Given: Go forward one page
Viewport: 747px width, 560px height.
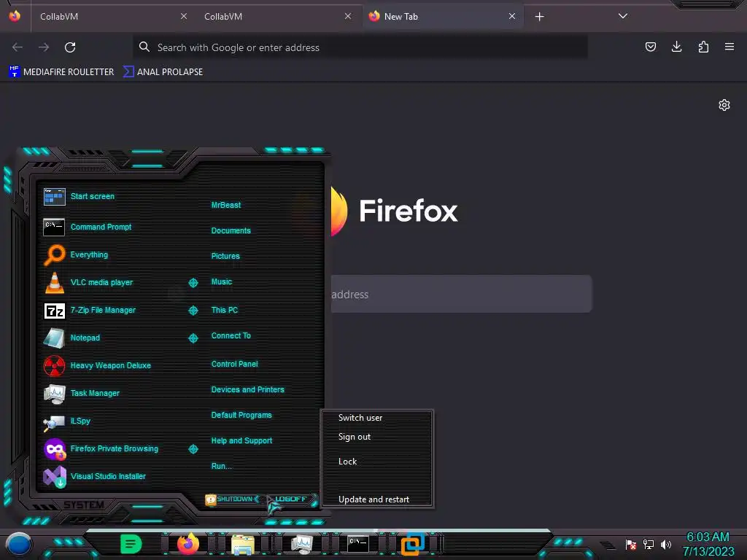Looking at the screenshot, I should (44, 47).
